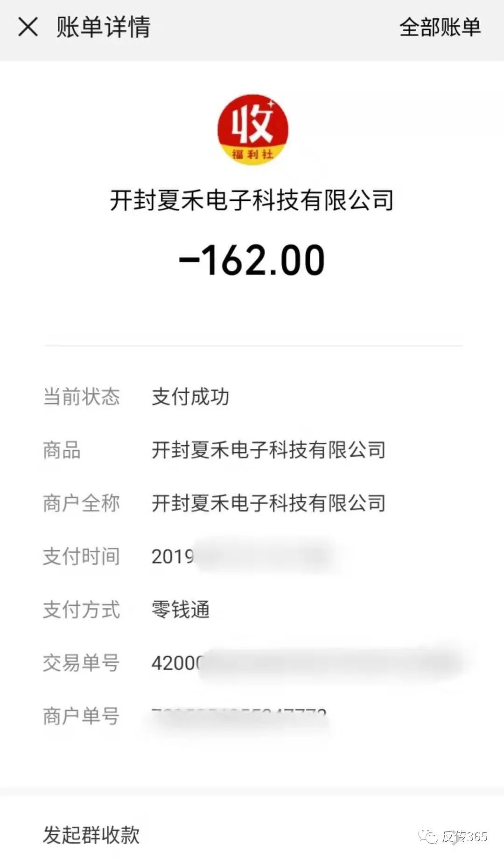The image size is (504, 859).
Task: Open 发起群收款
Action: point(91,835)
